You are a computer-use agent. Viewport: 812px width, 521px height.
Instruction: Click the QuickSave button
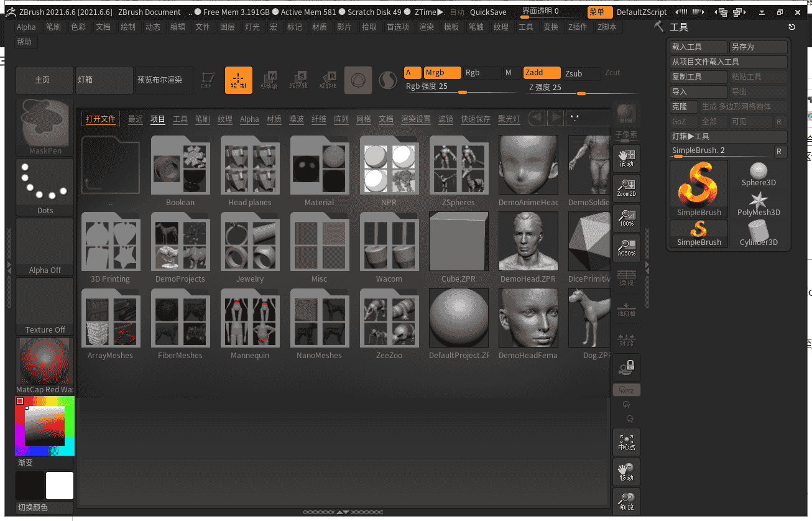click(x=488, y=11)
